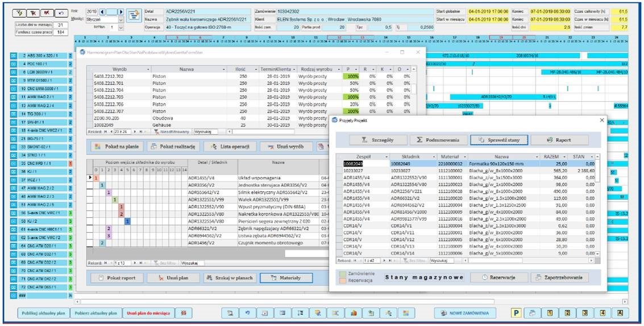Click the first funnel-check icon in the top-left
Viewport: 644px width, 326px height.
pyautogui.click(x=19, y=12)
